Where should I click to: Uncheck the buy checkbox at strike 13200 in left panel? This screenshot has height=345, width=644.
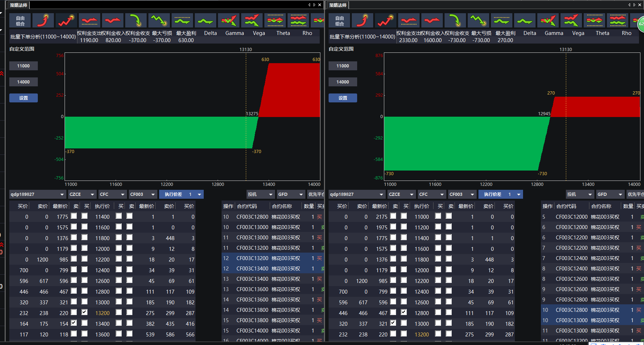tap(85, 312)
